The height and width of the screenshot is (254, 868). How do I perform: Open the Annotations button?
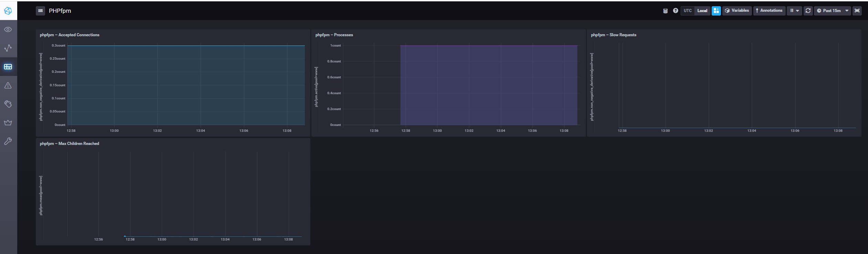coord(769,11)
